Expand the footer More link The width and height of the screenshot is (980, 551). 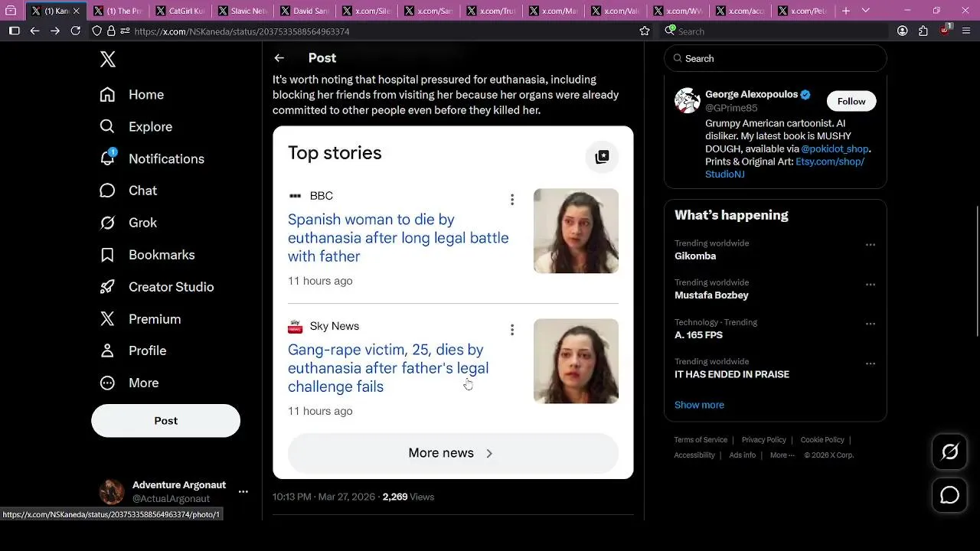782,455
